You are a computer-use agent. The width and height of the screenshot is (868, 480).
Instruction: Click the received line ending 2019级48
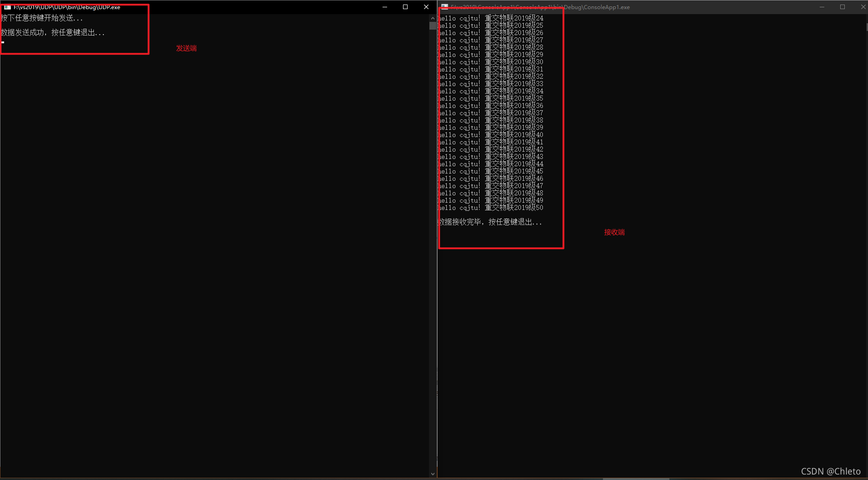pyautogui.click(x=490, y=193)
